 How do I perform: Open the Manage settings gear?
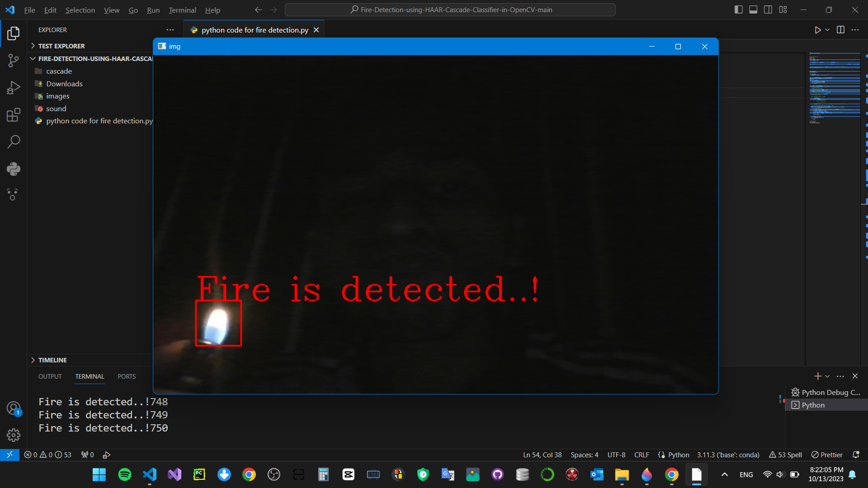13,435
